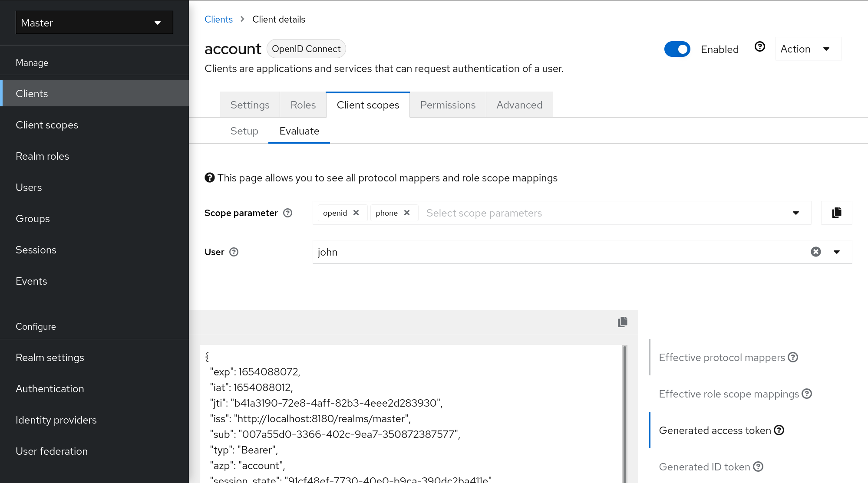Go back to Clients breadcrumb link
The width and height of the screenshot is (868, 483).
218,20
